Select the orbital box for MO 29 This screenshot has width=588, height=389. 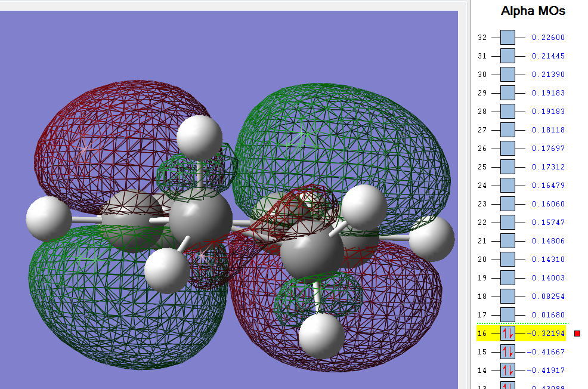507,93
